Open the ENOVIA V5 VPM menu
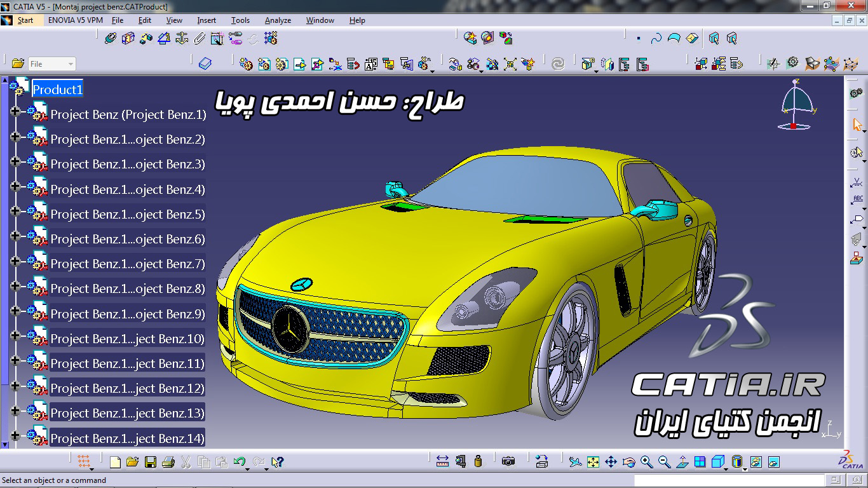 (x=76, y=20)
